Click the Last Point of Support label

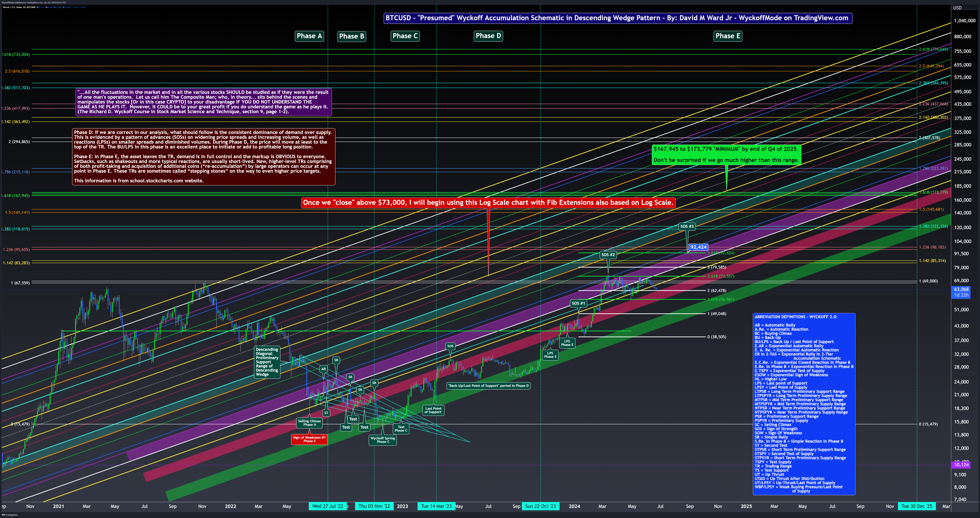[x=433, y=410]
